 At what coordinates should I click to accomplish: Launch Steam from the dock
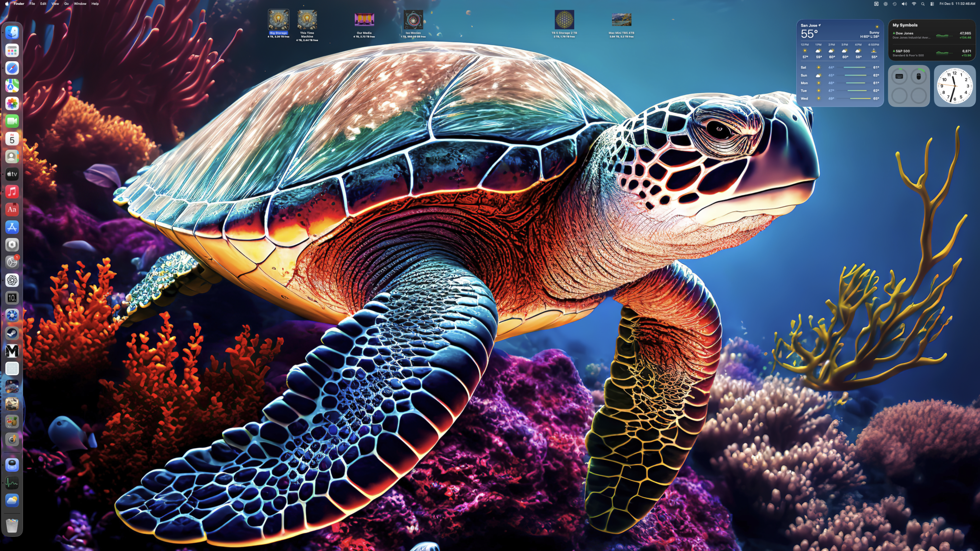[13, 334]
